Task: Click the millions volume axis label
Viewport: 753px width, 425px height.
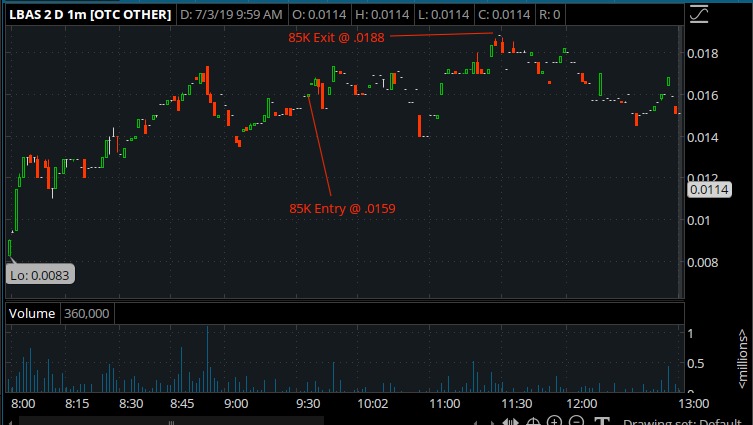Action: [x=742, y=359]
